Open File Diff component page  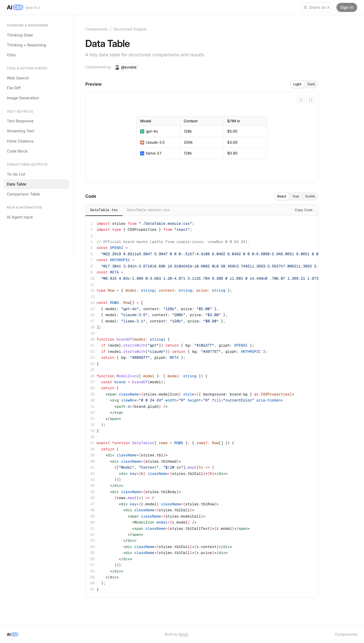tap(37, 88)
